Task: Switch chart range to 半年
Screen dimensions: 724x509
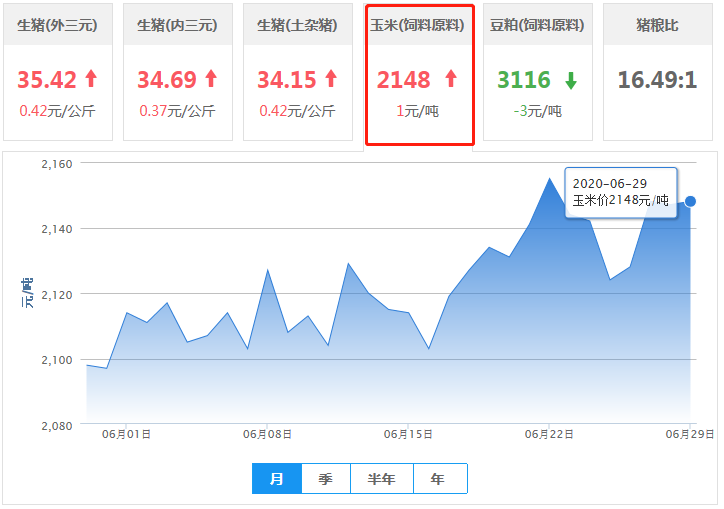Action: point(382,479)
